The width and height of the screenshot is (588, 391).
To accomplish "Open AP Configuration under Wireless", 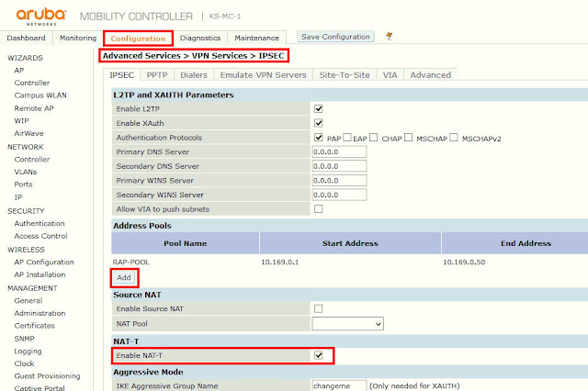I will pyautogui.click(x=44, y=262).
